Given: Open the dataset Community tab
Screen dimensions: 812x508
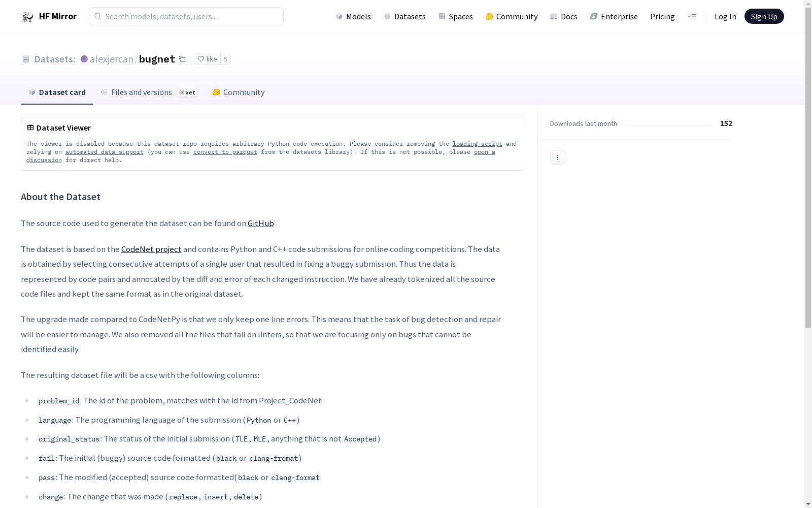Looking at the screenshot, I should click(x=239, y=92).
